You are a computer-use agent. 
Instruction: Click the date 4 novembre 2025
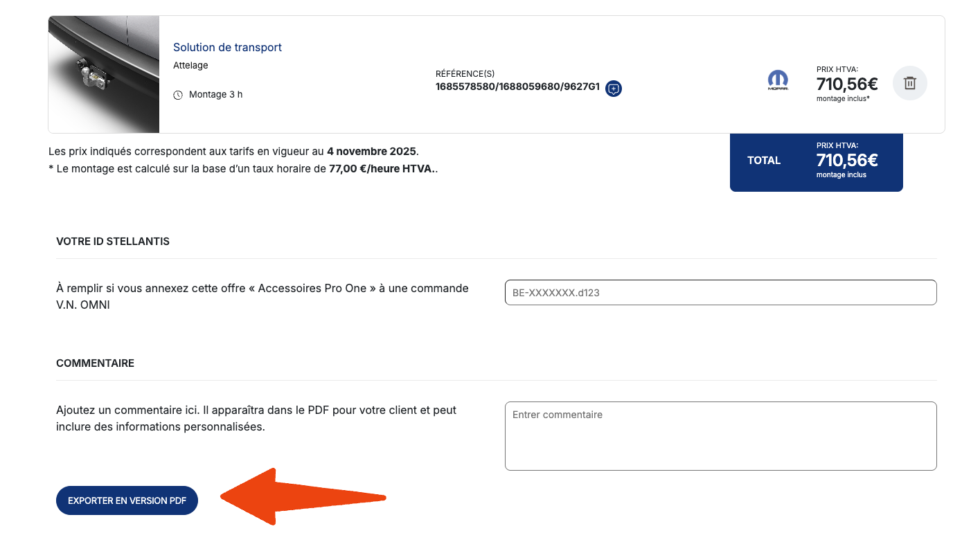click(371, 152)
